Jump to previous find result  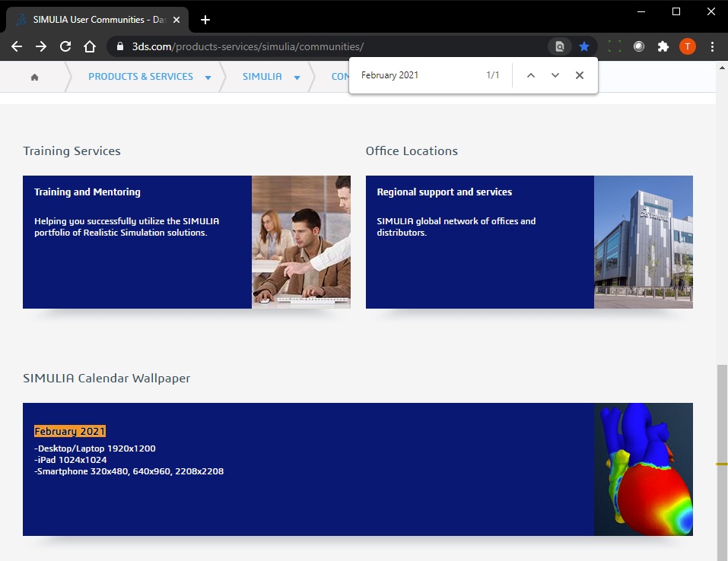click(x=531, y=75)
